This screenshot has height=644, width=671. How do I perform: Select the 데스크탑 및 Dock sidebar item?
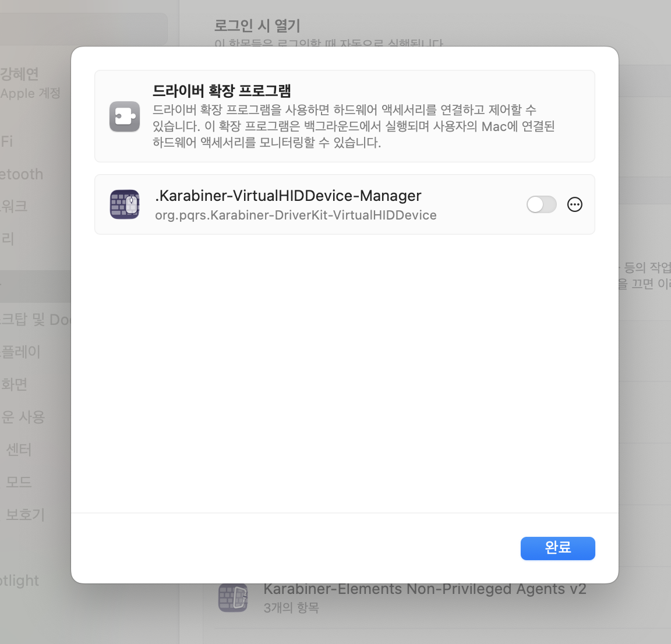[x=35, y=319]
